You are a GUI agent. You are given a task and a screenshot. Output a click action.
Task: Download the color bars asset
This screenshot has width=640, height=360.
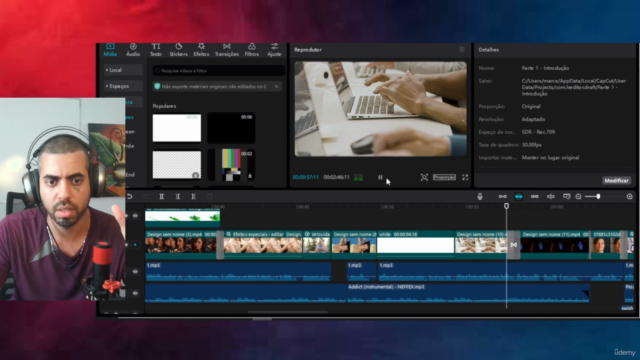click(x=250, y=176)
